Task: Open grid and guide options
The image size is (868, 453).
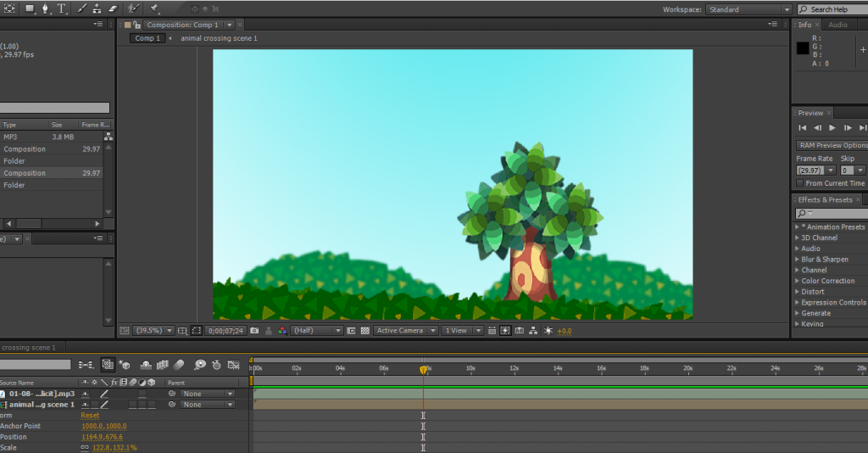Action: 182,331
